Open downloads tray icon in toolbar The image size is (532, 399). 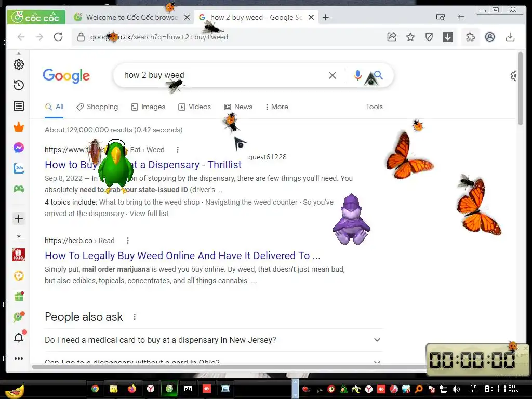[510, 37]
